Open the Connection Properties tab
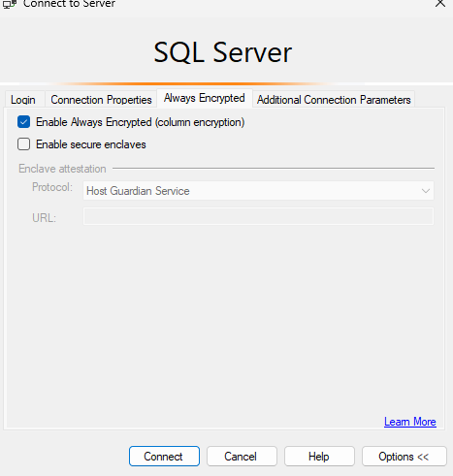This screenshot has width=453, height=476. 101,100
